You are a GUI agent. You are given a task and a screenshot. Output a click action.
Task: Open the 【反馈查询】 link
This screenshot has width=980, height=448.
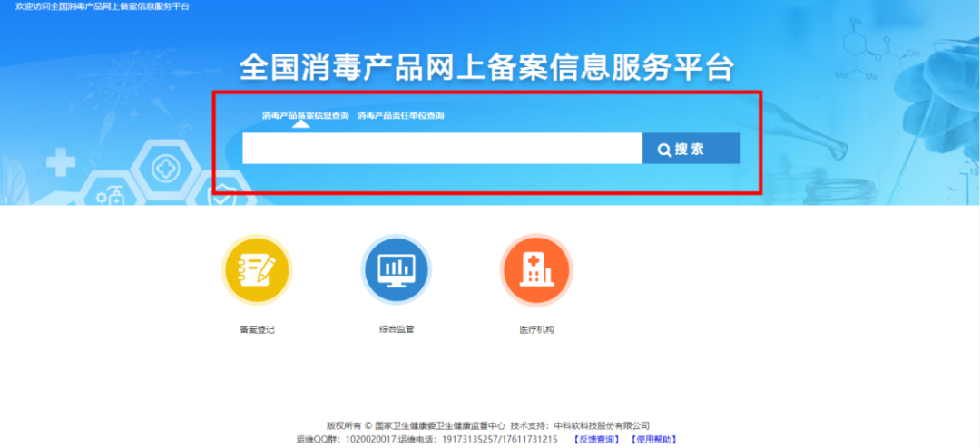point(596,439)
